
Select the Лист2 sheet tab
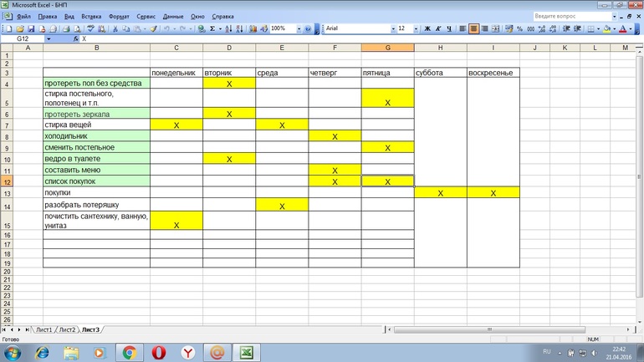67,329
